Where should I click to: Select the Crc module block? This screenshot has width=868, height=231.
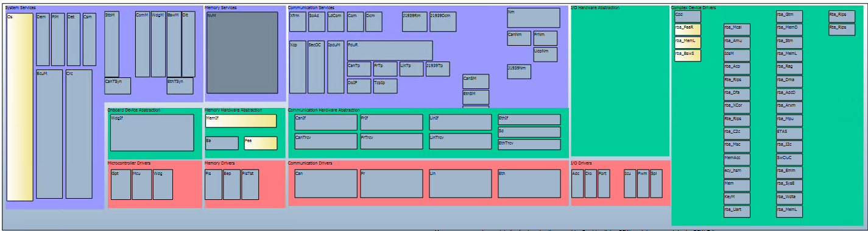[79, 134]
